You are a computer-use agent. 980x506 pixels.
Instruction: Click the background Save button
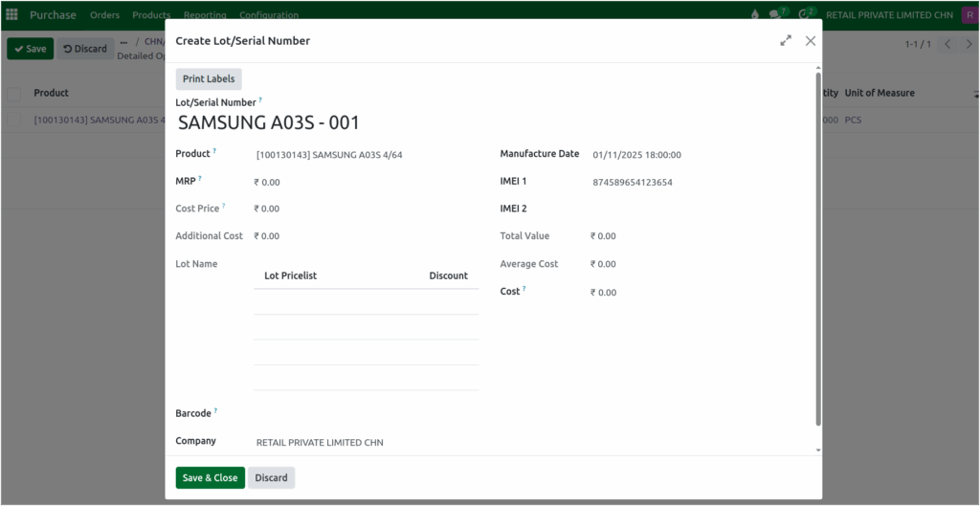pos(30,49)
